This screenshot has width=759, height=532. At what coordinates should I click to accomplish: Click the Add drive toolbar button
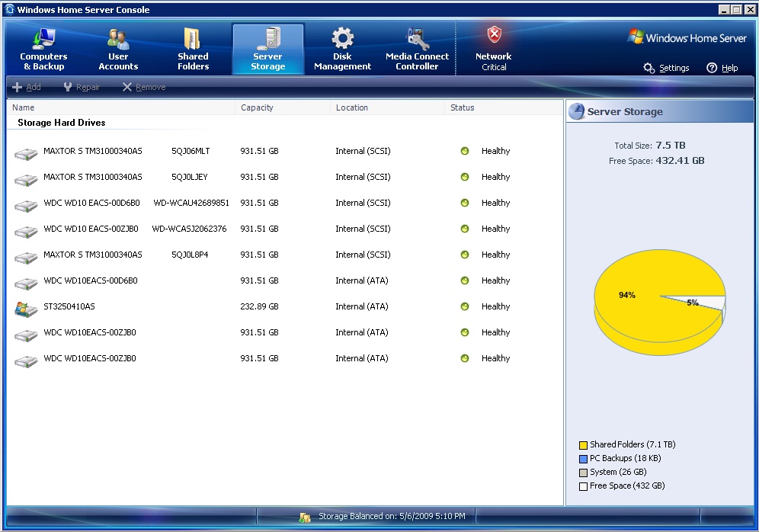tap(27, 87)
